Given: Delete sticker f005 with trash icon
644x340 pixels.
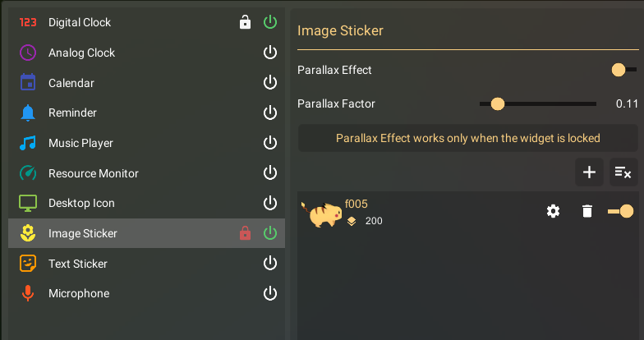Looking at the screenshot, I should click(x=586, y=212).
